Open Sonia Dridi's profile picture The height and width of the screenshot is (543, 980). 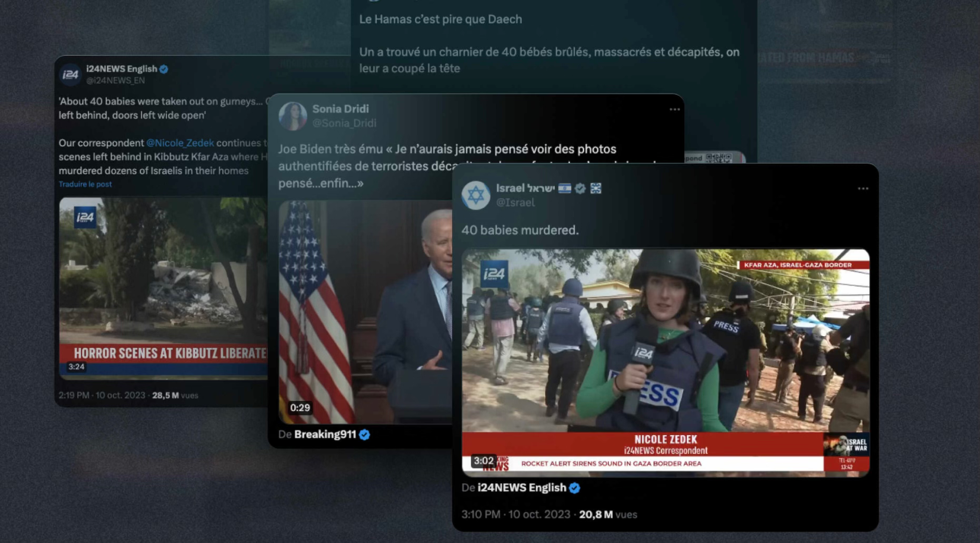coord(293,116)
